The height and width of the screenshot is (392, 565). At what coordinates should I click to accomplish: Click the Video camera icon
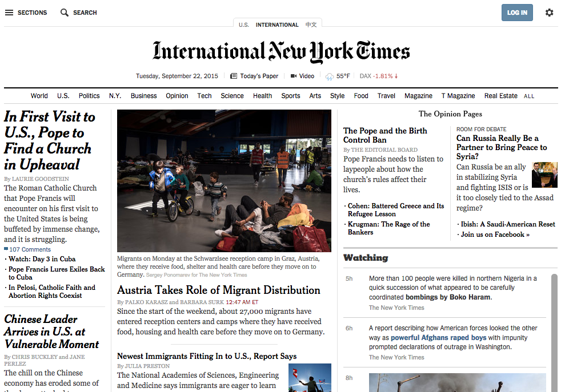294,76
